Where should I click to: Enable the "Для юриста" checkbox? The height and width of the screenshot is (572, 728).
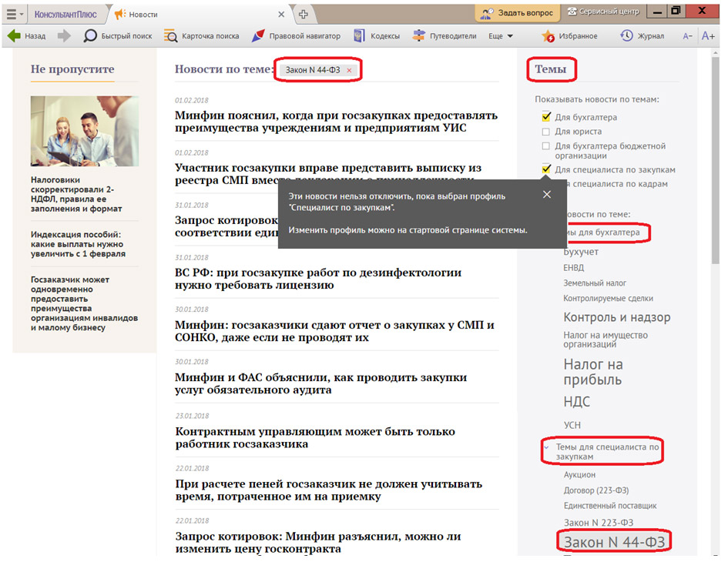point(546,132)
